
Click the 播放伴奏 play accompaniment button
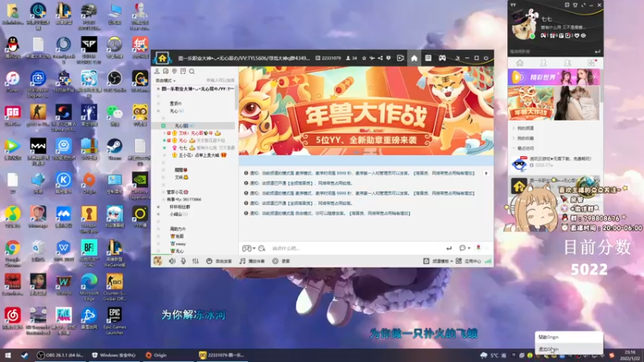[x=252, y=261]
